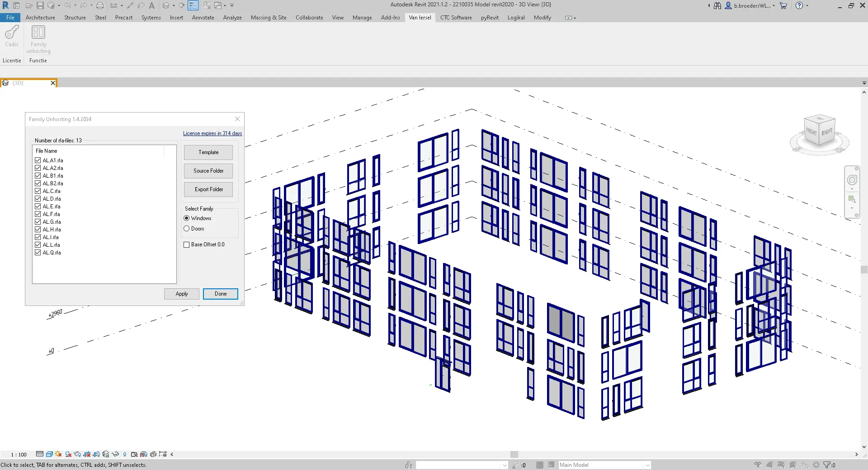Select the Doors radio button

pyautogui.click(x=186, y=229)
